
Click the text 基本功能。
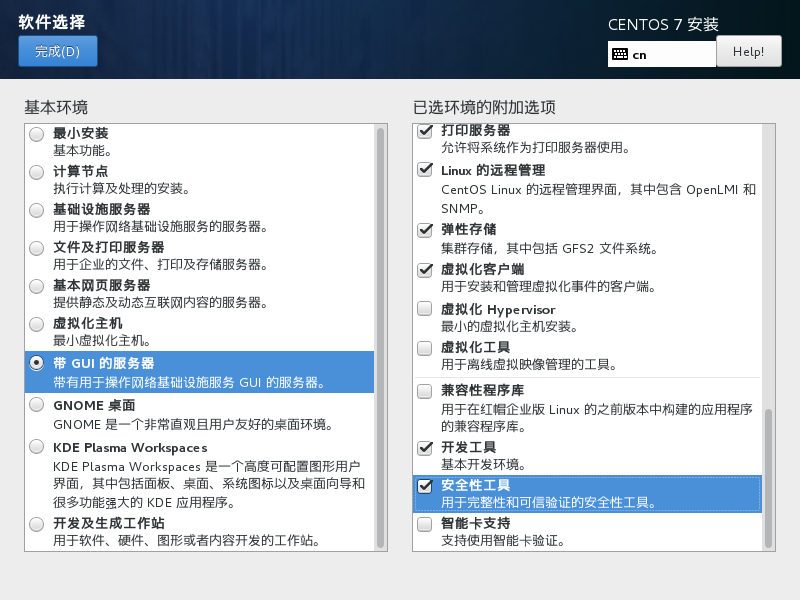[83, 151]
